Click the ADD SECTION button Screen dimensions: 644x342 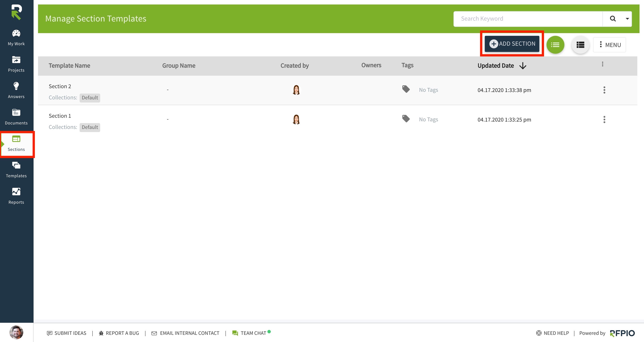[512, 44]
